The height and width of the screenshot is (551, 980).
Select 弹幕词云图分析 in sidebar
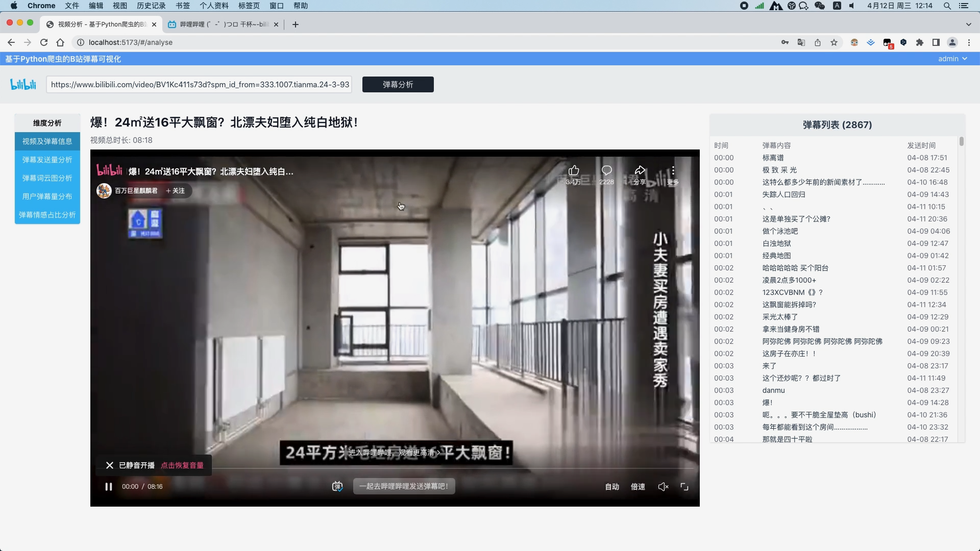click(x=47, y=178)
